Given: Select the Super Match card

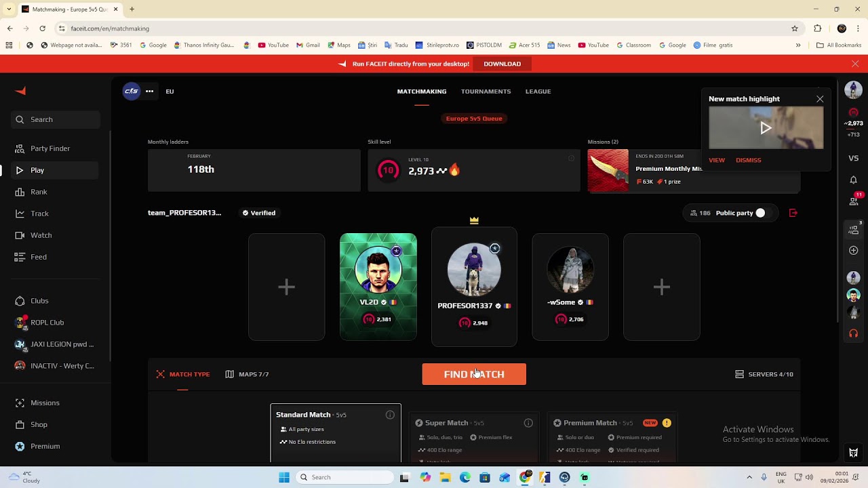Looking at the screenshot, I should click(x=474, y=438).
